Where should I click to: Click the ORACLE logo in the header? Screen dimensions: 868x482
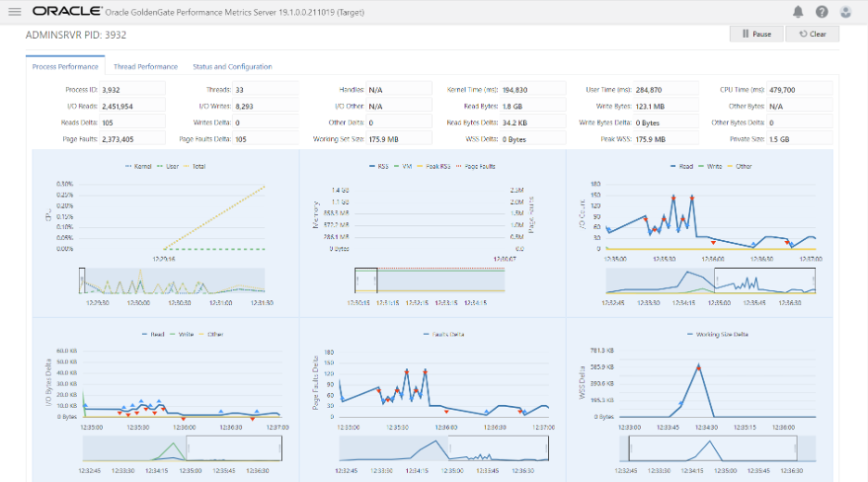click(67, 11)
